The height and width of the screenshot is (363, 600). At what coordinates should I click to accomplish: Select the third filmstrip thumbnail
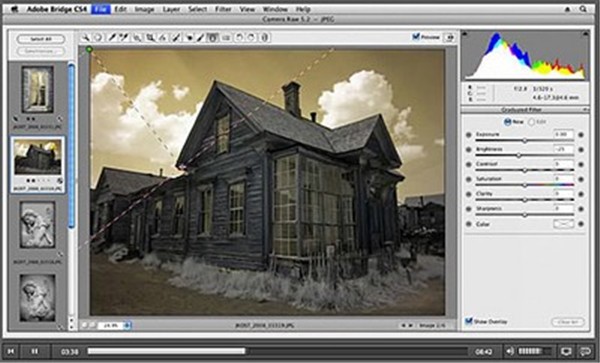[x=38, y=225]
